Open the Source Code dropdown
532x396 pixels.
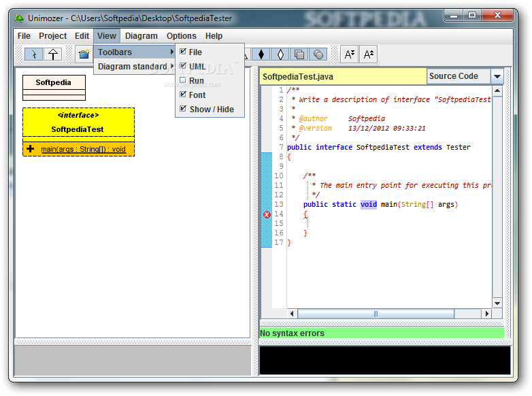point(497,76)
